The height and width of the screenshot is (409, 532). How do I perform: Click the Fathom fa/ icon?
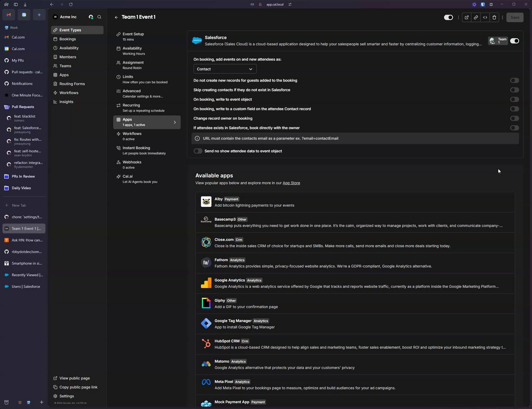pyautogui.click(x=206, y=263)
